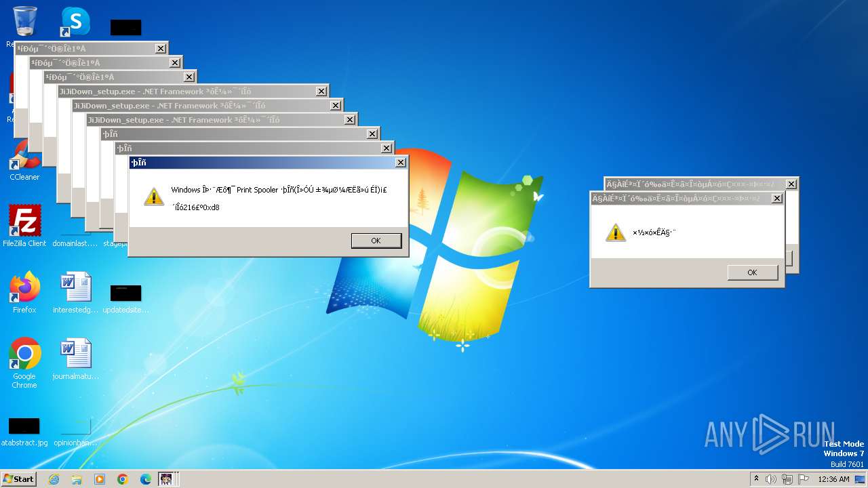Click OK in the Print Spooler warning dialog
Screen dimensions: 868x488
click(376, 241)
